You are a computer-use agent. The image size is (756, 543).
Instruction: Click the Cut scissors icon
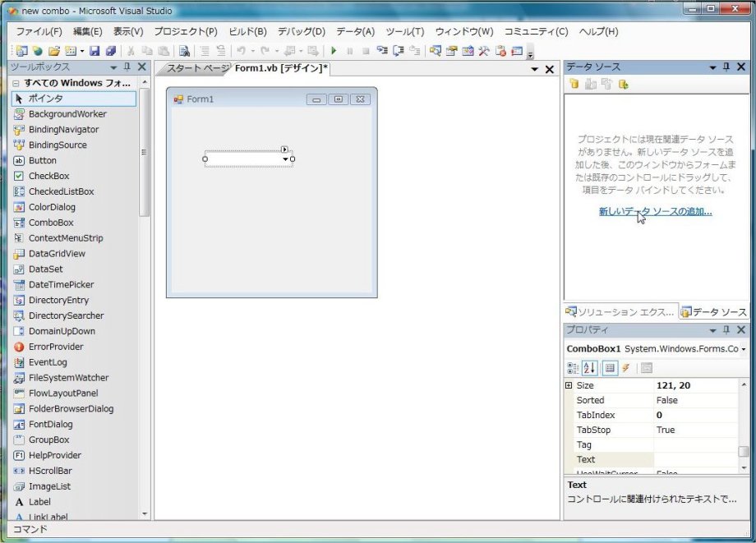(131, 51)
